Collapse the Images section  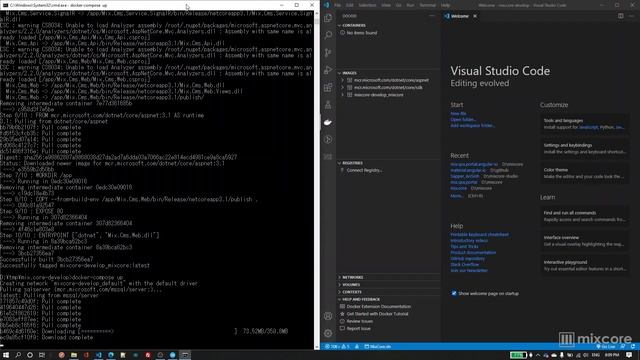[x=389, y=73]
